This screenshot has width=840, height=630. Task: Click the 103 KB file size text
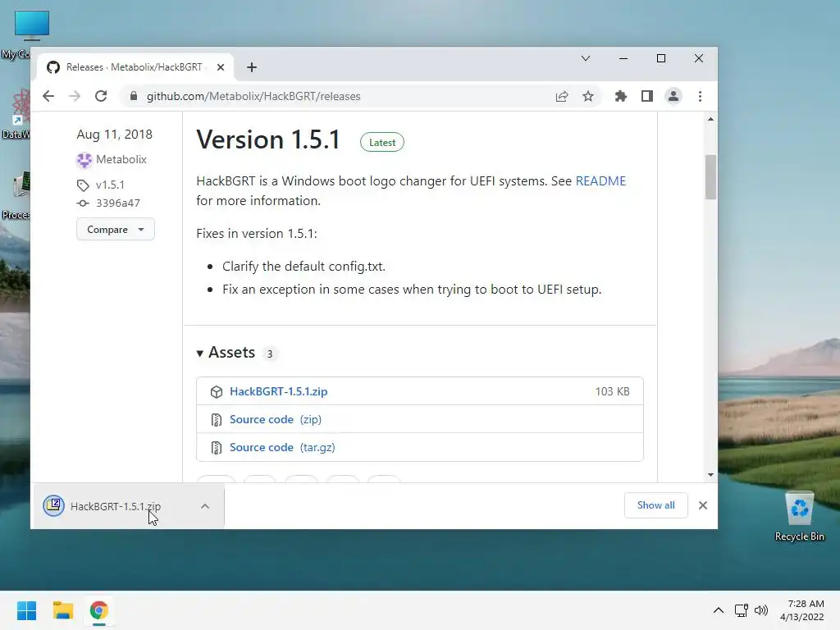tap(612, 391)
